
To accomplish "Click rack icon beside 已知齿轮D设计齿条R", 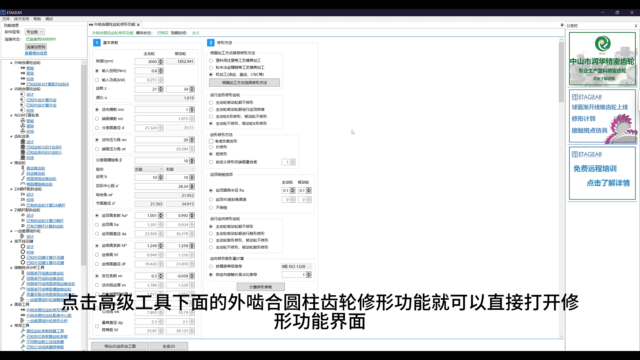I will coord(23,147).
